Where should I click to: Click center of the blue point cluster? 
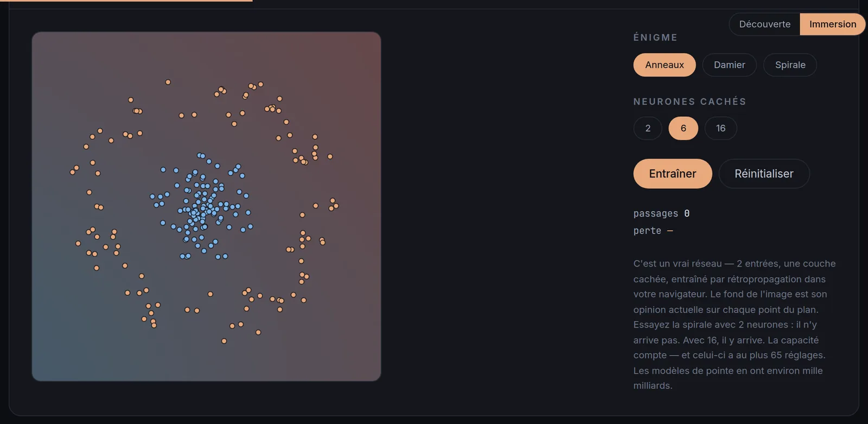point(202,208)
